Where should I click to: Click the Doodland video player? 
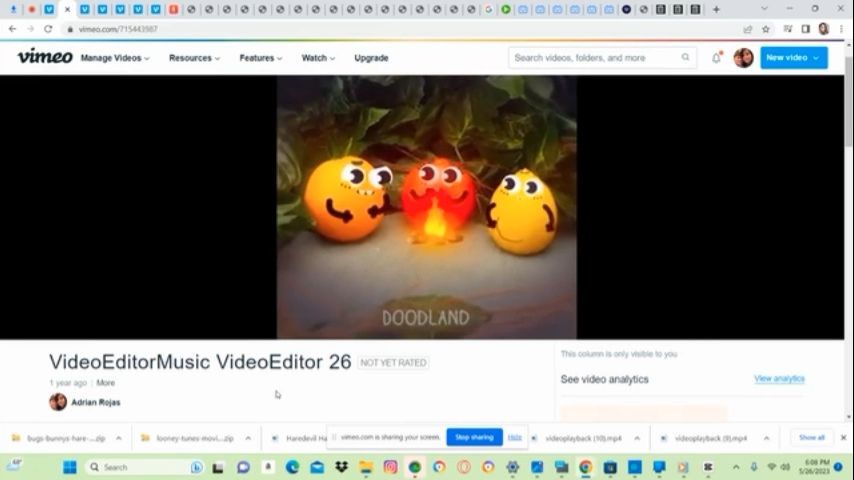point(426,207)
